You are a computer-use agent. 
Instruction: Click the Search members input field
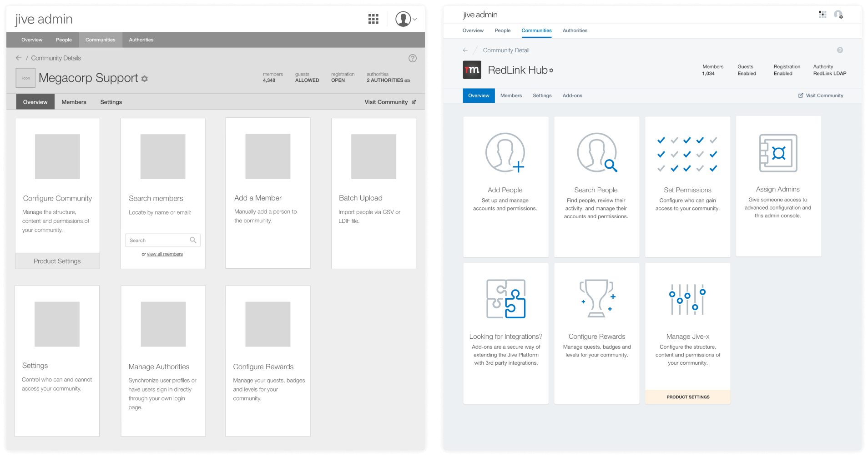(x=158, y=240)
